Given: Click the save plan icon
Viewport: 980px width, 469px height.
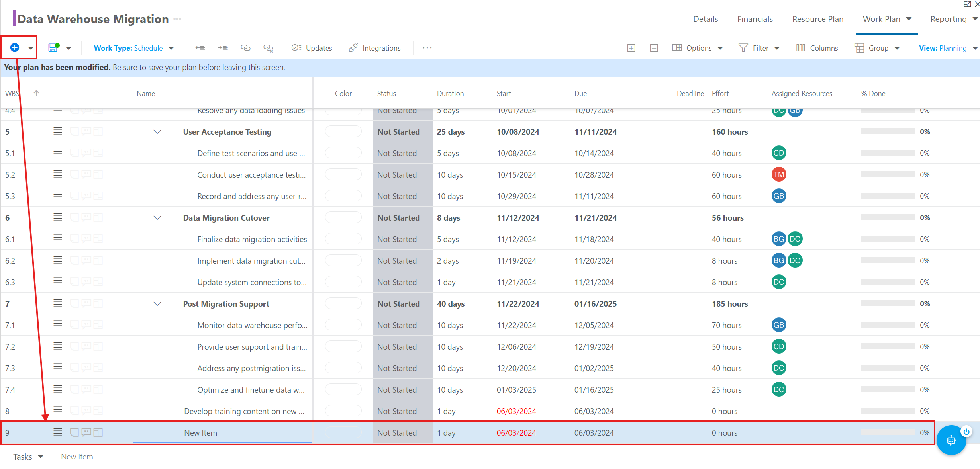Looking at the screenshot, I should point(53,48).
